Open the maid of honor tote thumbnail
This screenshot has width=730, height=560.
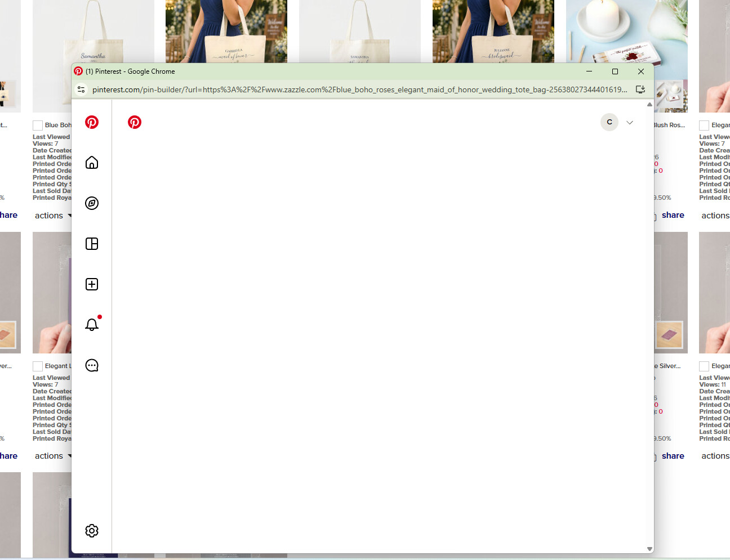226,32
